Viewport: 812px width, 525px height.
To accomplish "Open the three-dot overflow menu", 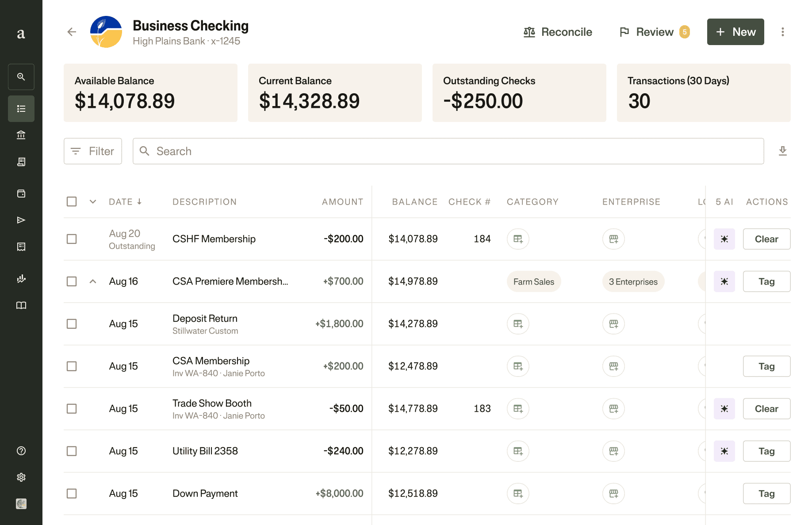I will click(x=783, y=32).
